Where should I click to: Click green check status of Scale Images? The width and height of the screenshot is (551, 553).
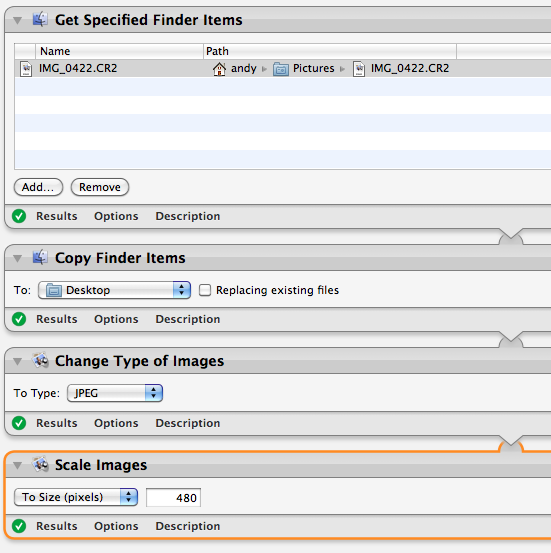point(19,526)
